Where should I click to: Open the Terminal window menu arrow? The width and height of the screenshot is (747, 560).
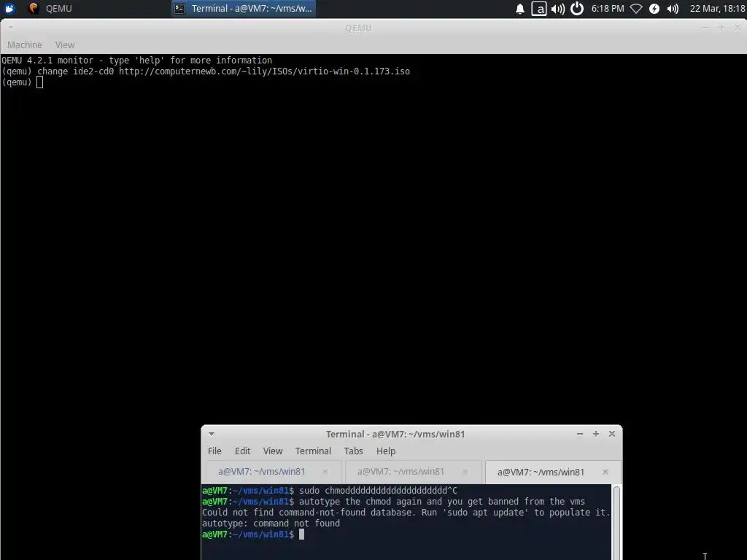point(212,434)
